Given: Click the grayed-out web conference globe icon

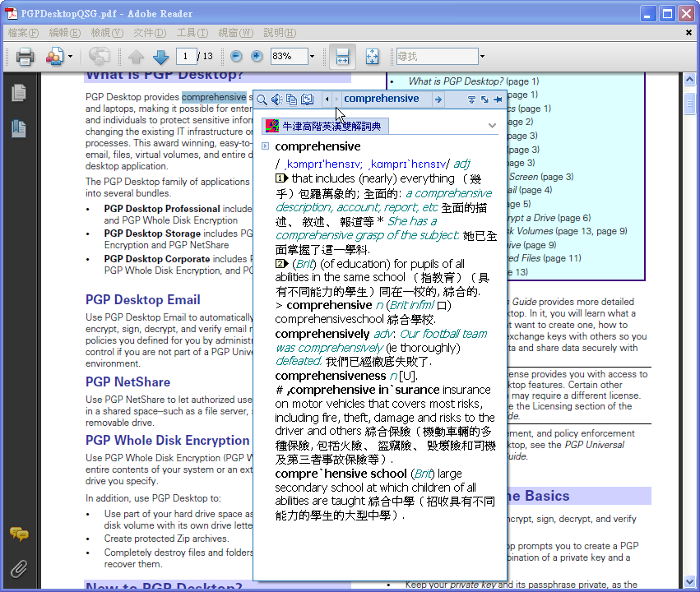Looking at the screenshot, I should pos(99,57).
